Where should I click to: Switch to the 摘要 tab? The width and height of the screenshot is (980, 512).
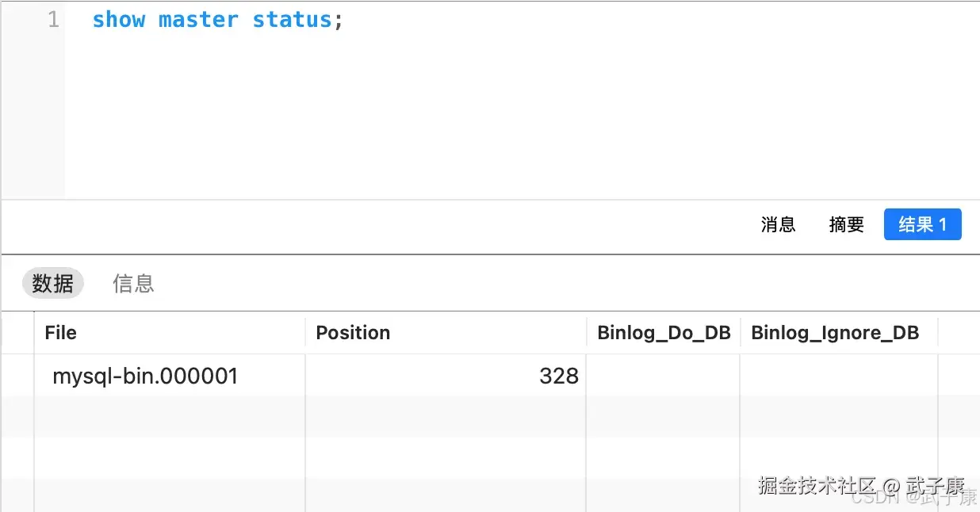pyautogui.click(x=846, y=225)
